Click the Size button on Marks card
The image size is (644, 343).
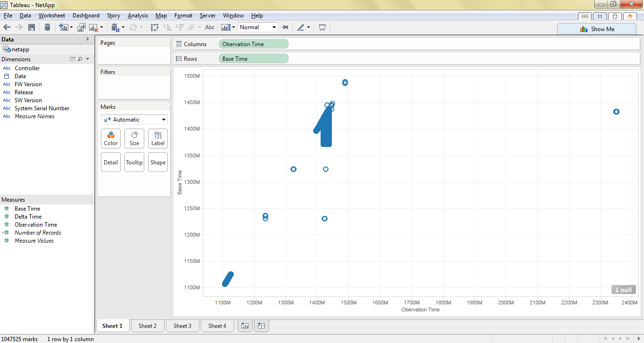134,139
